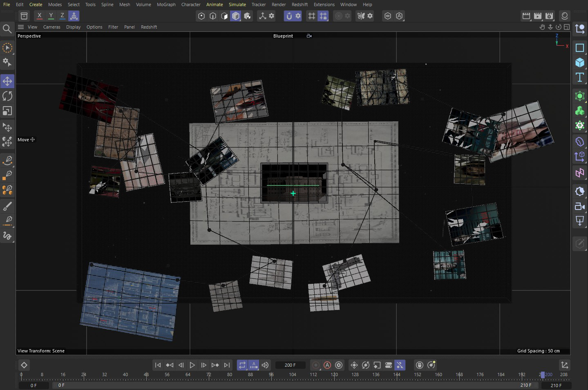The image size is (588, 390).
Task: Toggle the Y axis lock
Action: [x=51, y=16]
